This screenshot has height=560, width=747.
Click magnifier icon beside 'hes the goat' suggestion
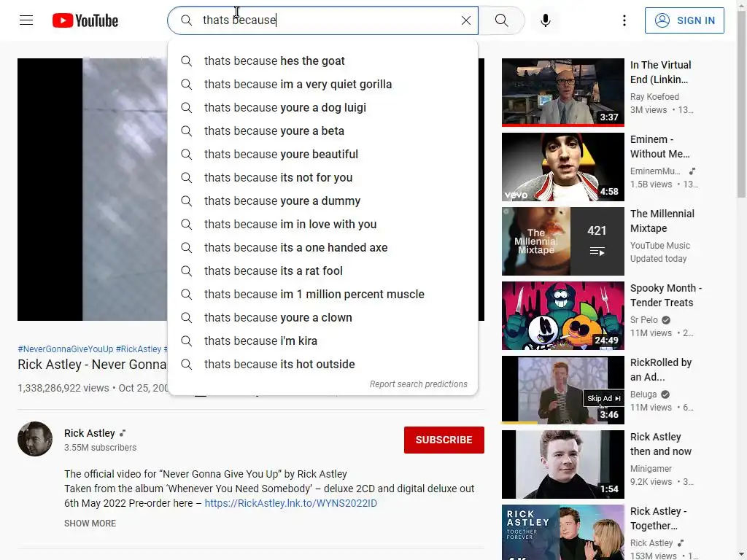coord(187,61)
